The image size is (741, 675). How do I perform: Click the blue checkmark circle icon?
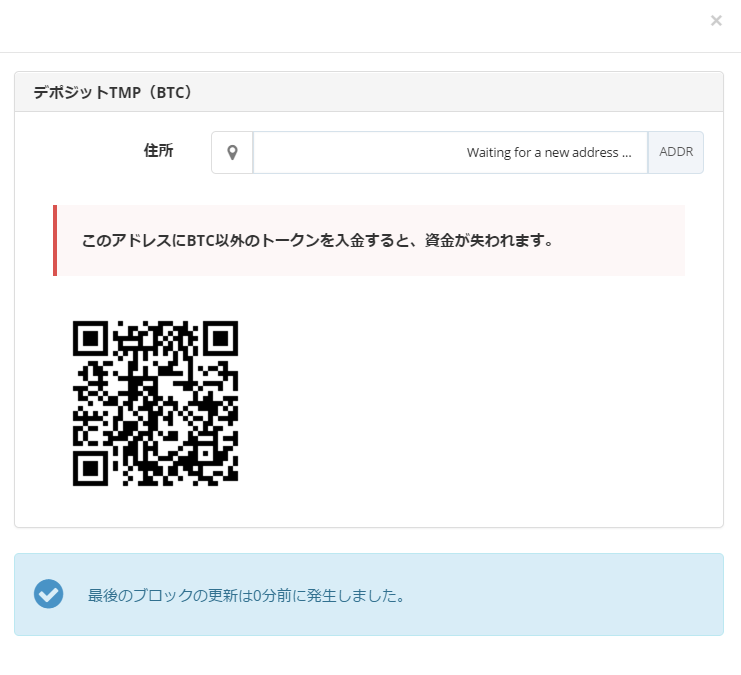(x=49, y=594)
